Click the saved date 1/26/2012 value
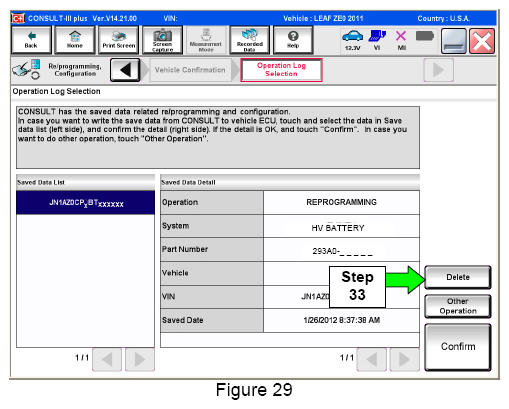Screen dimensions: 509x409 click(x=341, y=320)
